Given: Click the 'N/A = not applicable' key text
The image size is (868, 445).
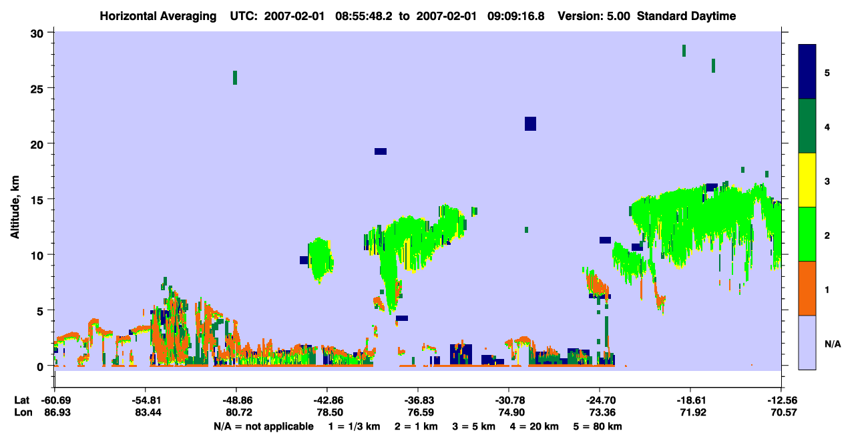Looking at the screenshot, I should [263, 426].
